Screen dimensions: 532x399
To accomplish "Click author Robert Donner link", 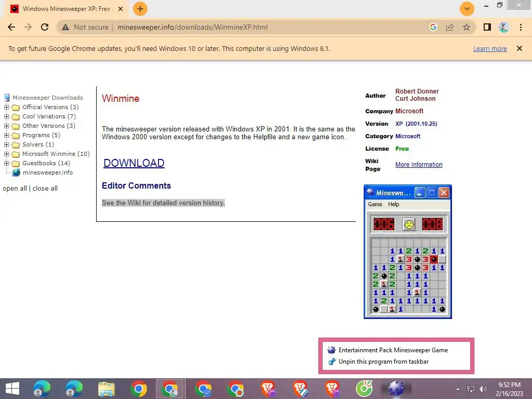I will [x=417, y=91].
